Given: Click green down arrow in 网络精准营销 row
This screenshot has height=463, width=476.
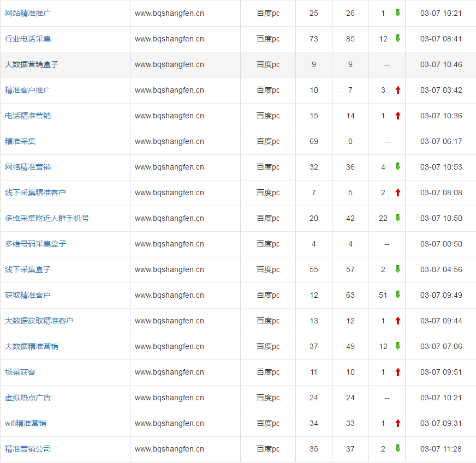Looking at the screenshot, I should 398,166.
